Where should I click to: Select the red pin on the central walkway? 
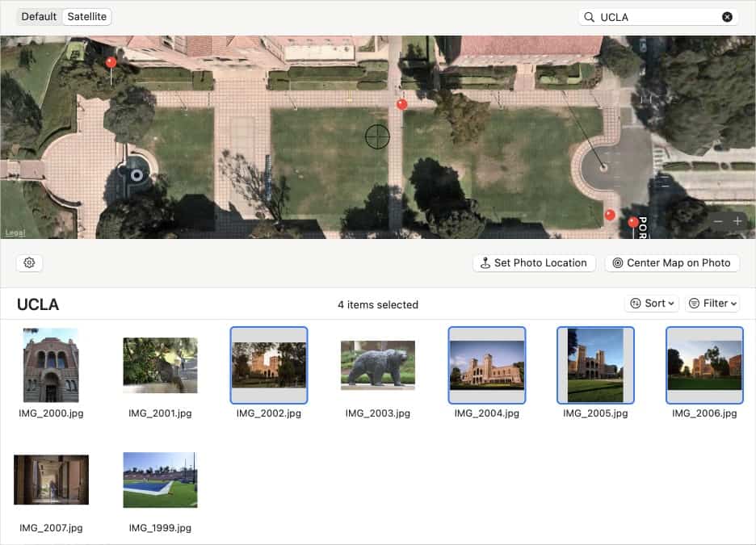[401, 104]
